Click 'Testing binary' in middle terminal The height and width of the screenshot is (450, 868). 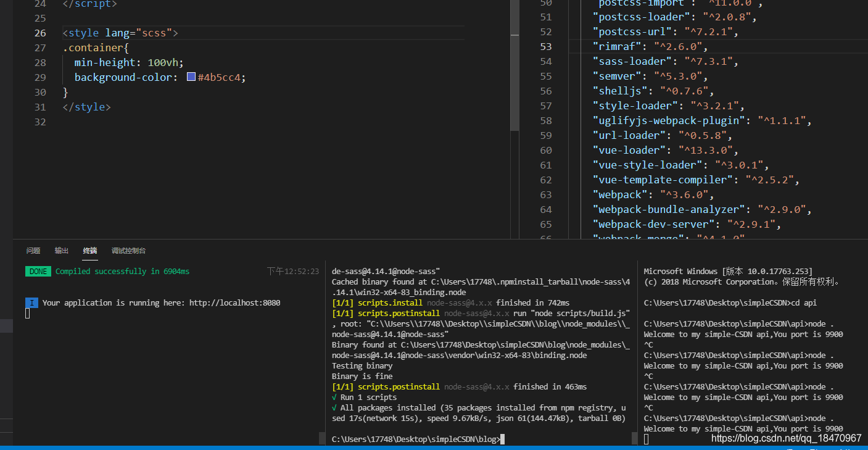click(x=362, y=366)
